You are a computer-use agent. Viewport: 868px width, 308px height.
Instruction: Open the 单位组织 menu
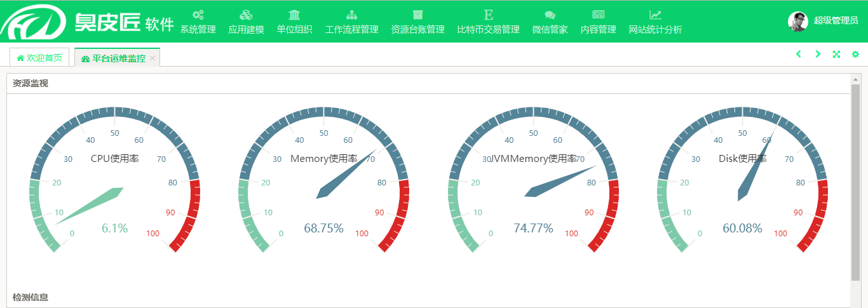(294, 22)
